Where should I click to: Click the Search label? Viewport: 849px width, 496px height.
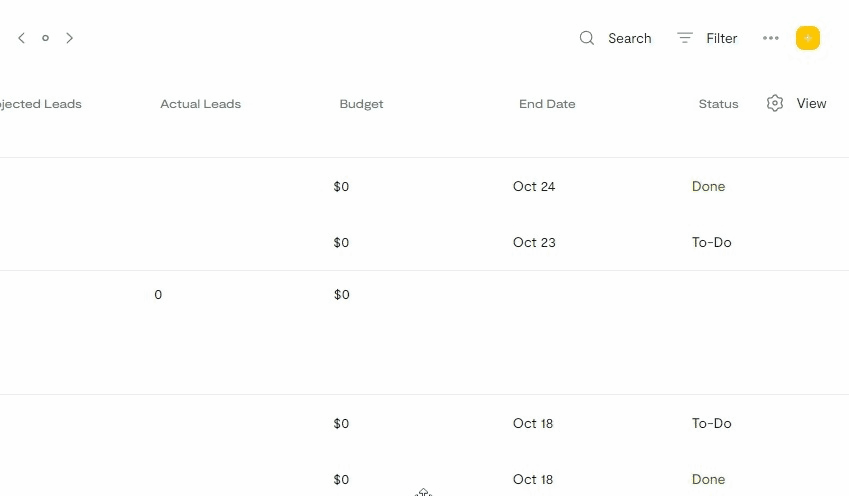tap(629, 38)
